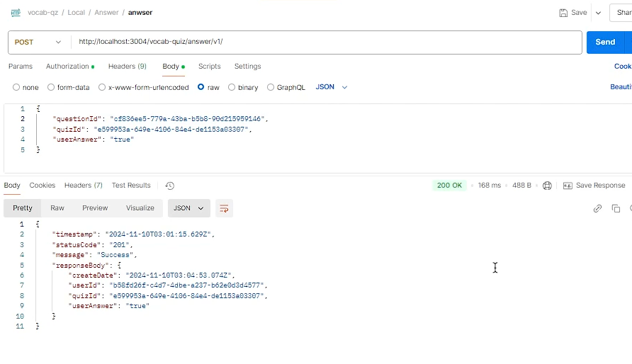Click the responseBody key in response

click(x=81, y=266)
